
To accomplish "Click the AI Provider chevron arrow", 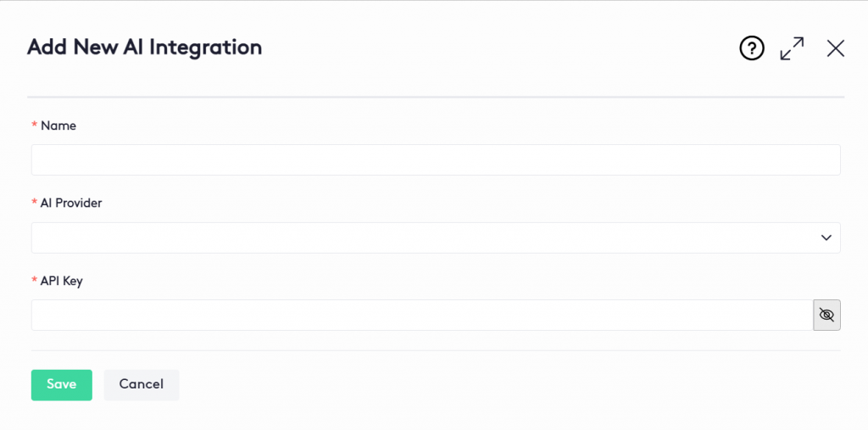I will 826,237.
